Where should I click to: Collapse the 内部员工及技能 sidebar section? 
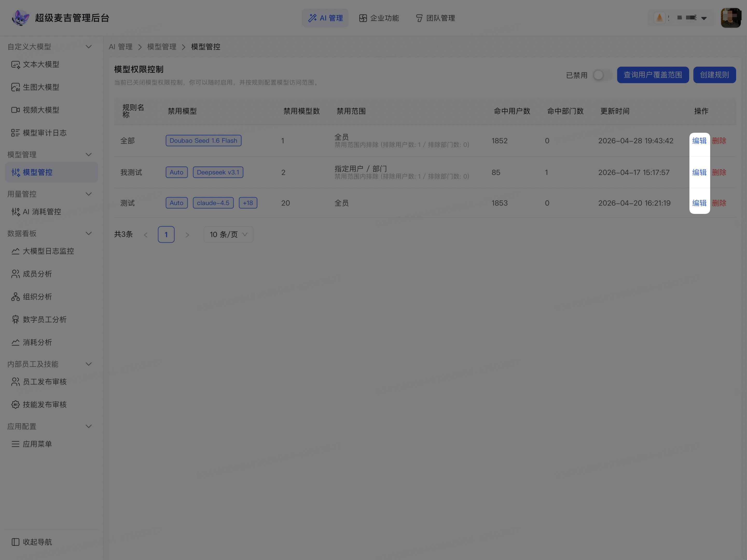pyautogui.click(x=89, y=364)
